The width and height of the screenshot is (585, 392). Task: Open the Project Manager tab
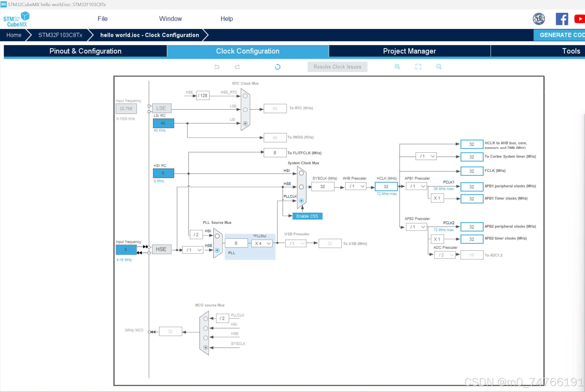[409, 51]
